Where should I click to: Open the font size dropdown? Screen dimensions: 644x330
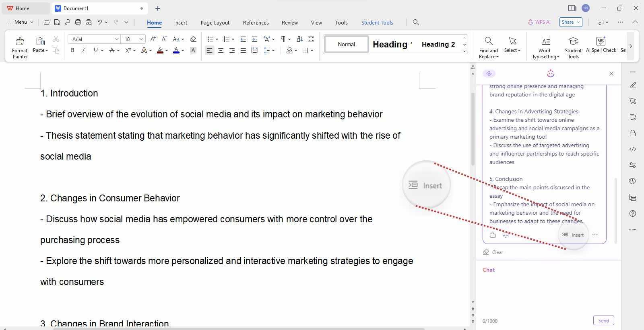point(141,39)
